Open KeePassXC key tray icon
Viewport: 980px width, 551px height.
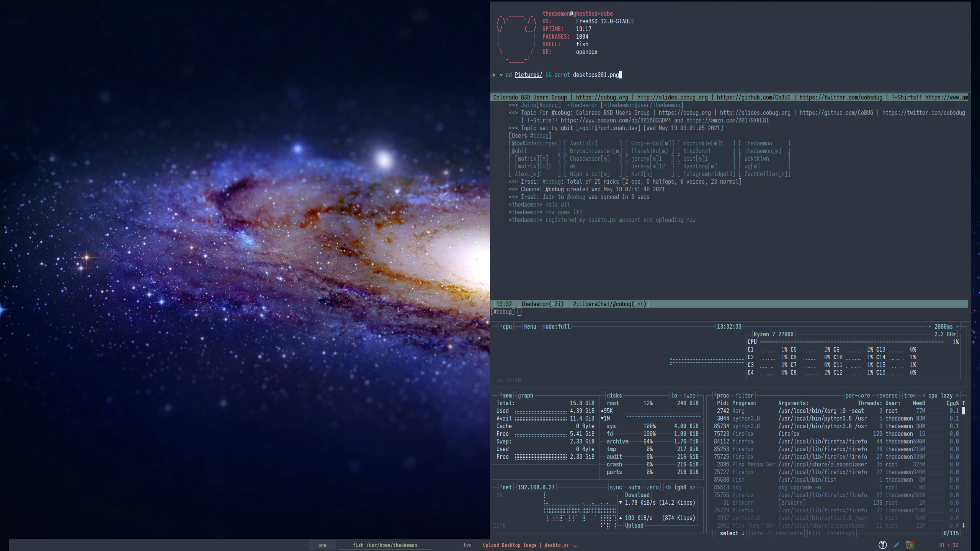(882, 545)
